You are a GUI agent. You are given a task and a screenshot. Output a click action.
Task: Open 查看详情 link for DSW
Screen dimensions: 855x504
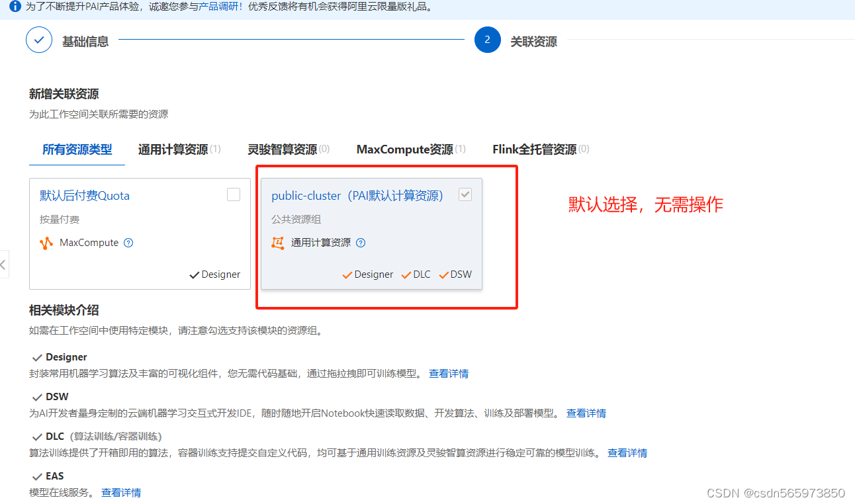pyautogui.click(x=586, y=413)
